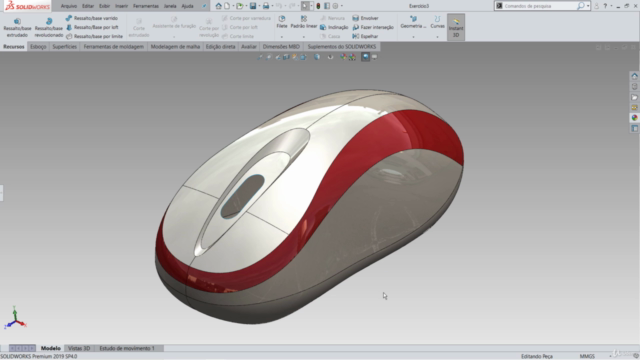Open Geometria de referência tool
Screen dimensions: 640x360
413,22
